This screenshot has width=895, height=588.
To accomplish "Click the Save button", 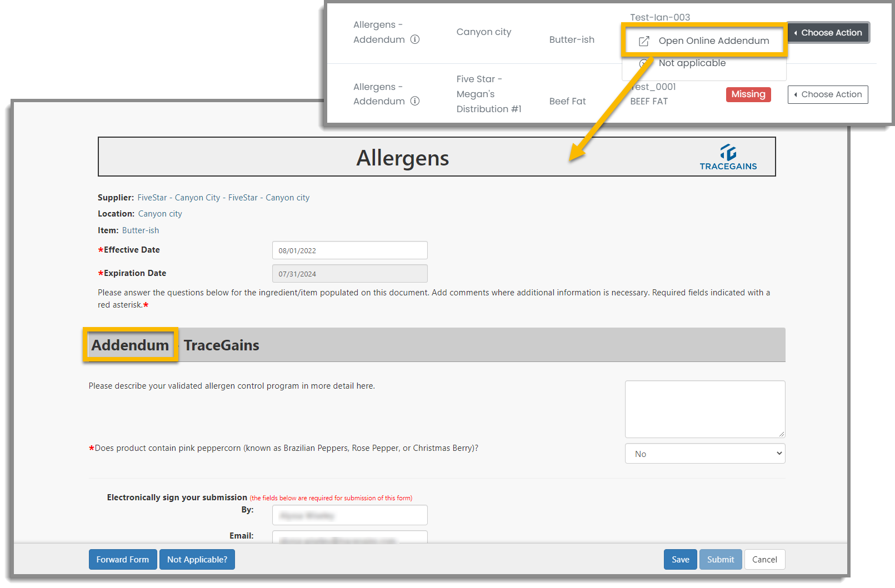I will click(x=681, y=560).
